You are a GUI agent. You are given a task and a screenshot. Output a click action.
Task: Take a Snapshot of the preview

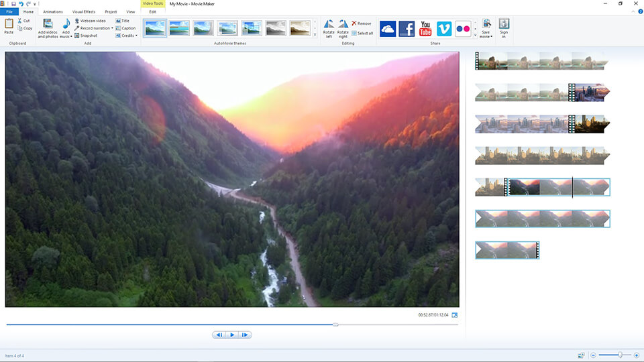[86, 36]
